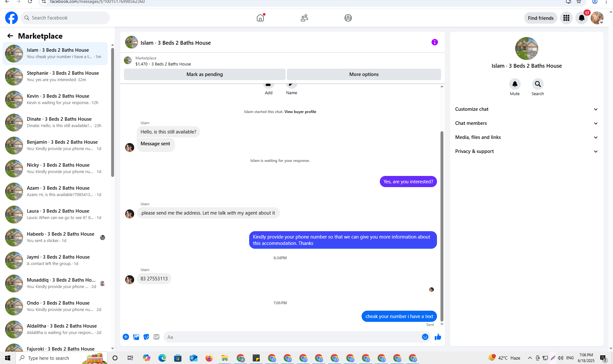Open Windows notification center

[603, 358]
